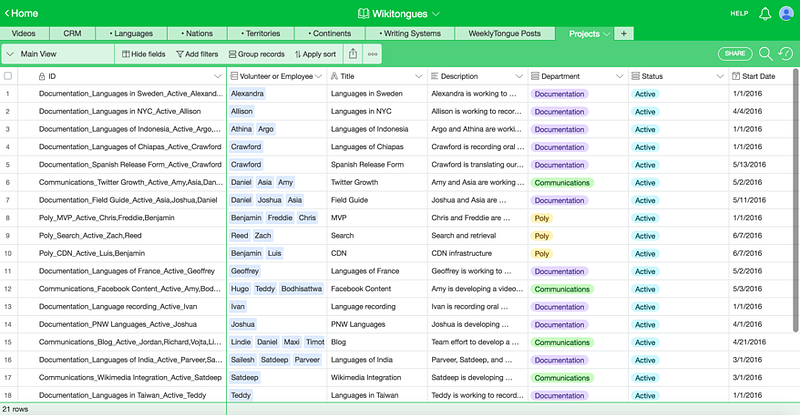Select the "Wikimedia Integration" title cell

pyautogui.click(x=377, y=378)
